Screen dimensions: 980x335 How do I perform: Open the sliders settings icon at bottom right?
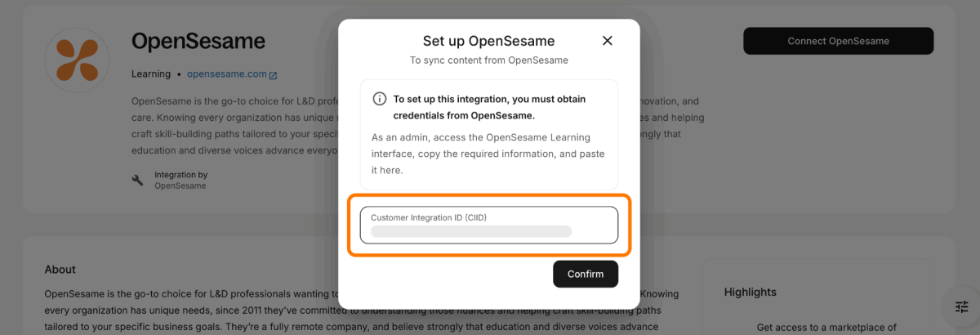coord(961,306)
